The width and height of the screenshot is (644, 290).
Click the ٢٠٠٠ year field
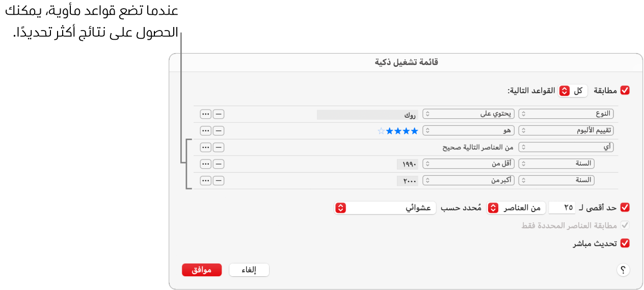(408, 180)
